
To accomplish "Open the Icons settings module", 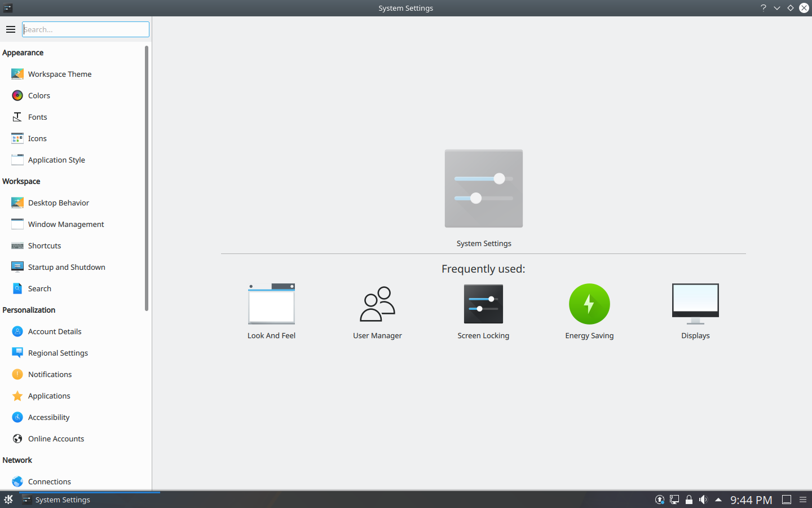I will coord(37,138).
